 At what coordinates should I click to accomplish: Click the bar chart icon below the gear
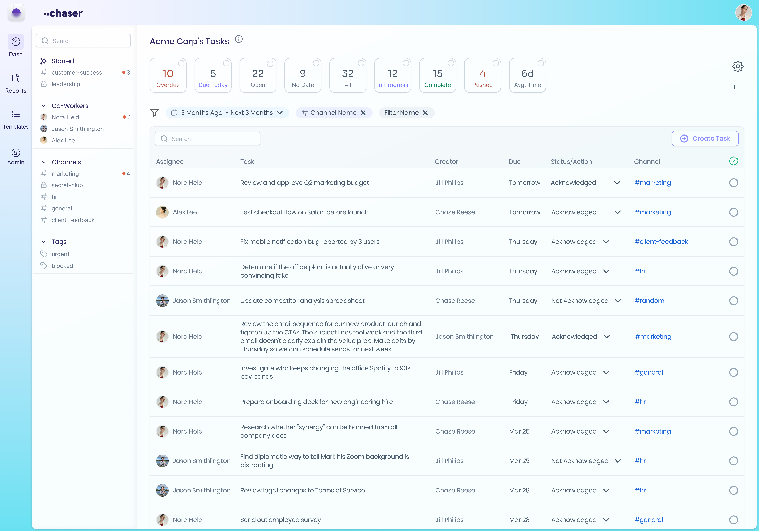coord(738,85)
